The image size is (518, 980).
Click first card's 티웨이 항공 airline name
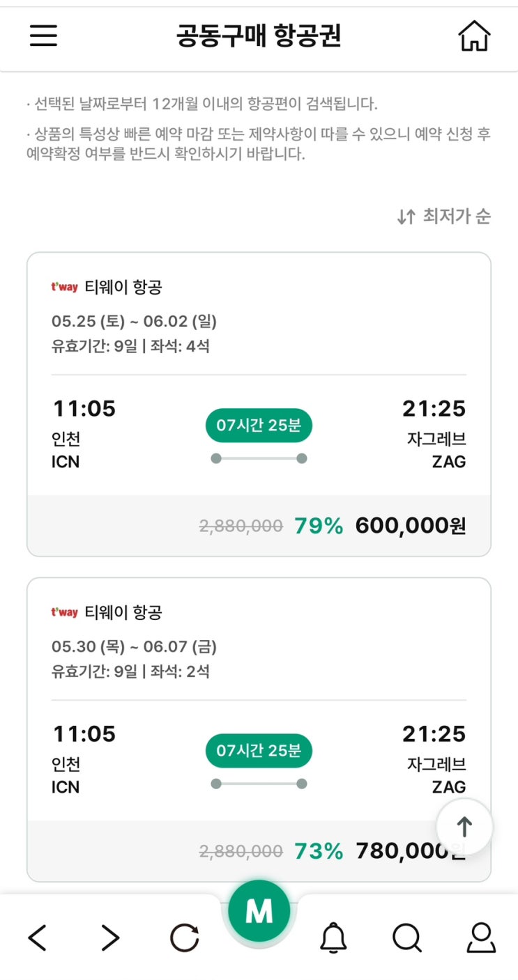[x=123, y=287]
